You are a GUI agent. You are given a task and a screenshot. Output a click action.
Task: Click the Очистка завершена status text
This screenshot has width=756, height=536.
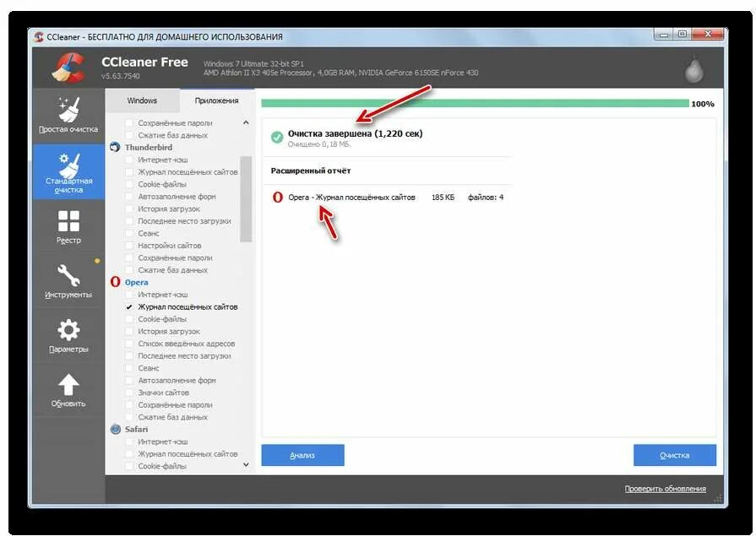click(x=356, y=133)
